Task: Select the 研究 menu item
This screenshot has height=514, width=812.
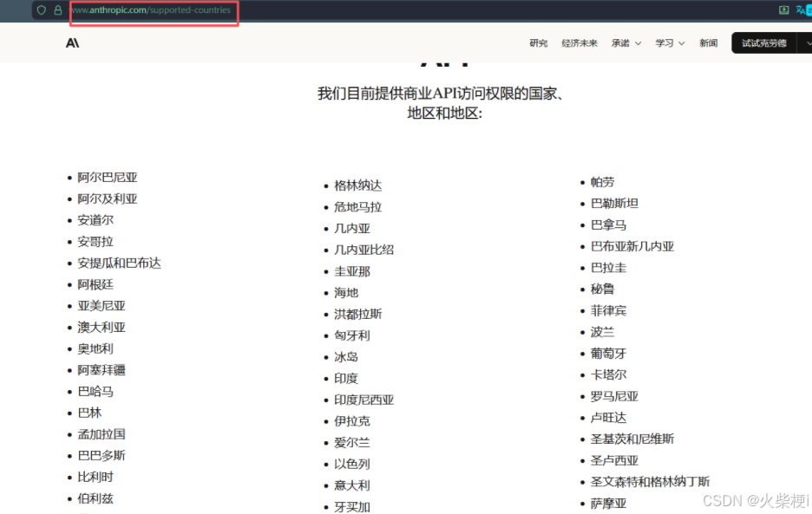Action: pos(539,42)
